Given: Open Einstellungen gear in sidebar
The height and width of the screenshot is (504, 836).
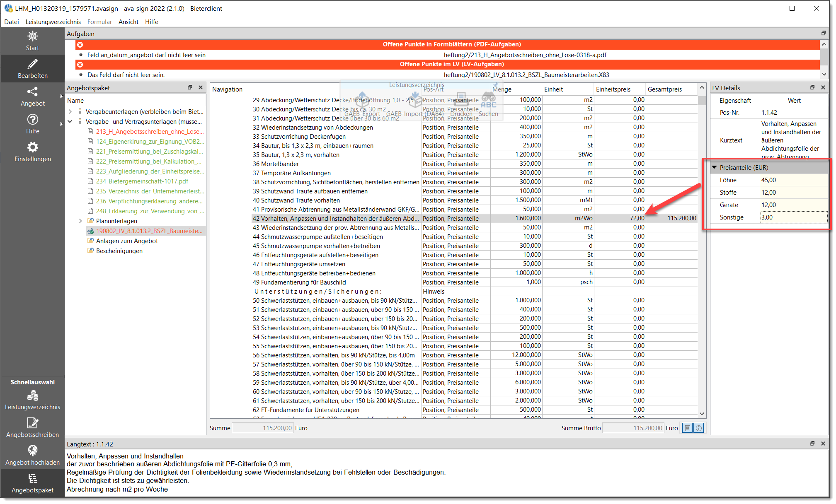Looking at the screenshot, I should [x=32, y=152].
